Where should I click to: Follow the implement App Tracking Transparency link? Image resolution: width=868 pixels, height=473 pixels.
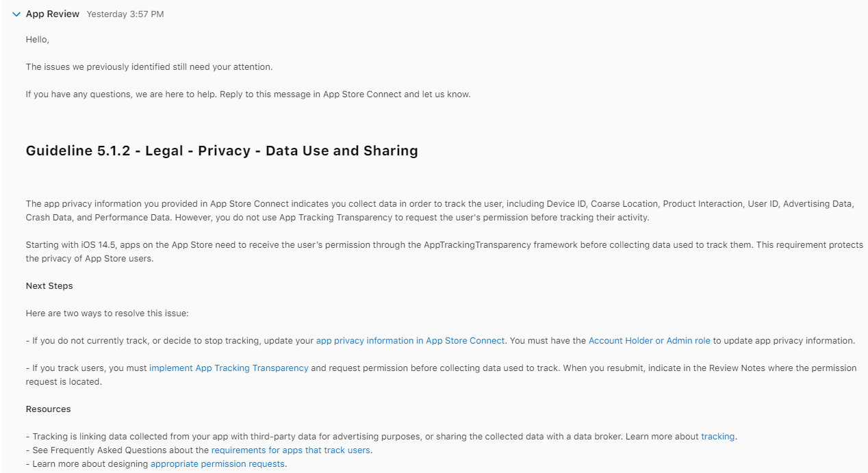(229, 368)
